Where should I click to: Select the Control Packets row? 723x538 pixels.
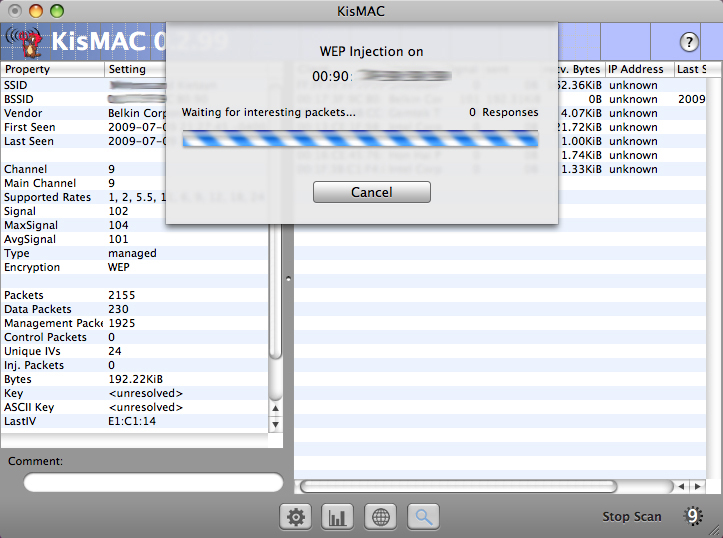click(x=135, y=337)
